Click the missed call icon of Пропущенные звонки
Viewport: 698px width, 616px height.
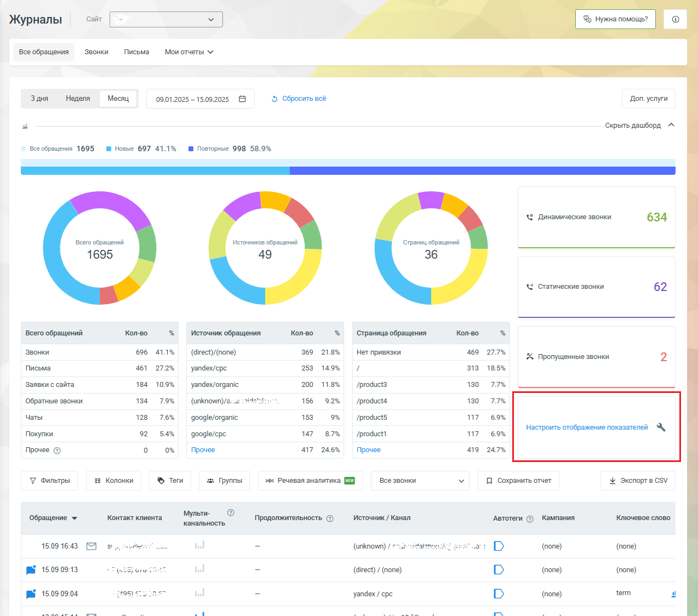pos(529,357)
